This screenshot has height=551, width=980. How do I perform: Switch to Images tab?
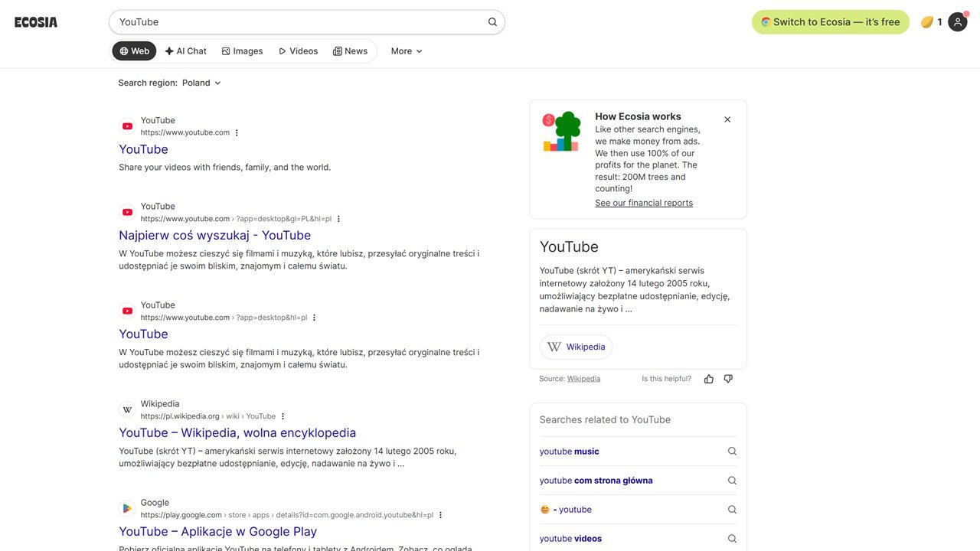pyautogui.click(x=242, y=51)
